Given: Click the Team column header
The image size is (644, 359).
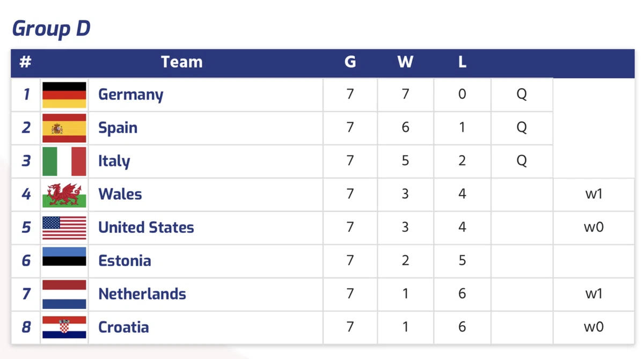Looking at the screenshot, I should point(182,62).
